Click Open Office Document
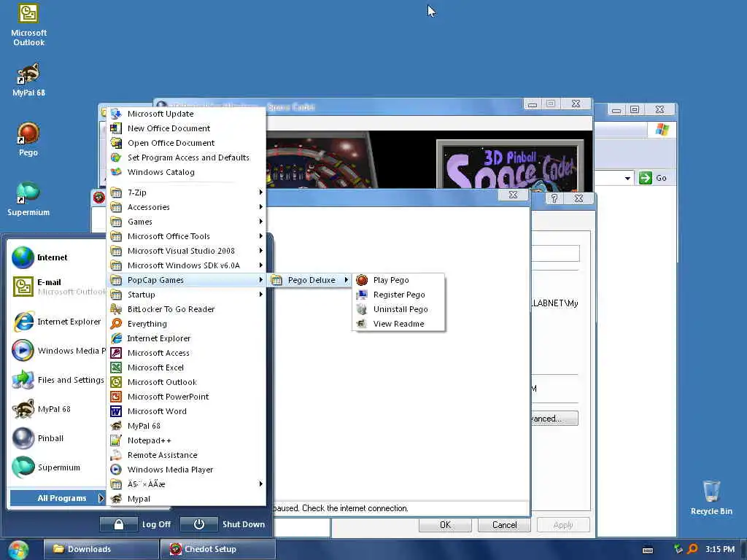This screenshot has height=560, width=747. pos(186,143)
